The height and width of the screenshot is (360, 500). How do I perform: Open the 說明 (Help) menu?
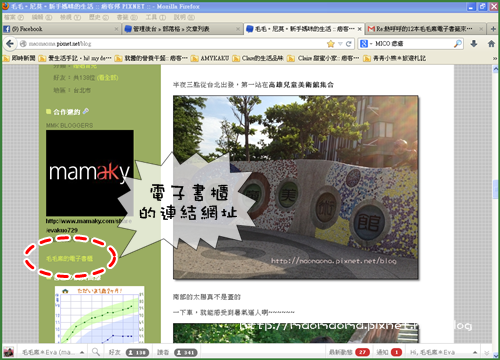point(184,17)
